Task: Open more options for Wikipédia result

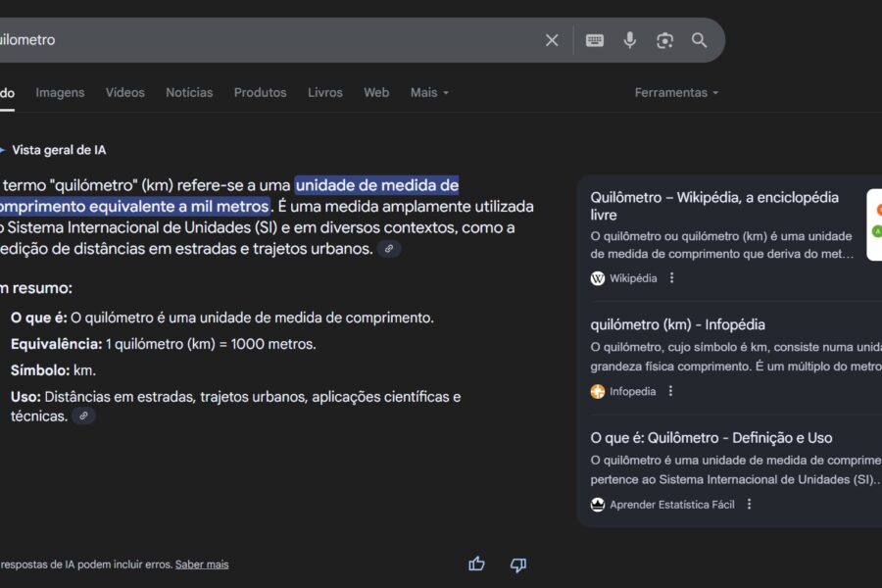Action: [x=672, y=278]
